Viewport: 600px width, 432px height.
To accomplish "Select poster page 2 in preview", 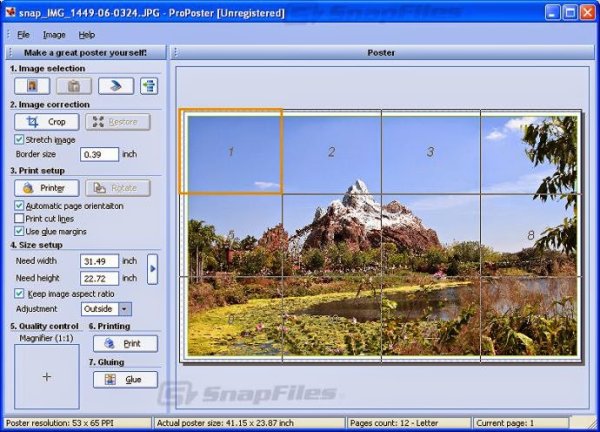I will 331,152.
